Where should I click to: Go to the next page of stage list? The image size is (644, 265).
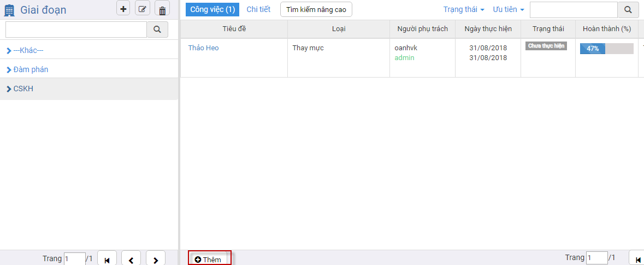(x=156, y=260)
